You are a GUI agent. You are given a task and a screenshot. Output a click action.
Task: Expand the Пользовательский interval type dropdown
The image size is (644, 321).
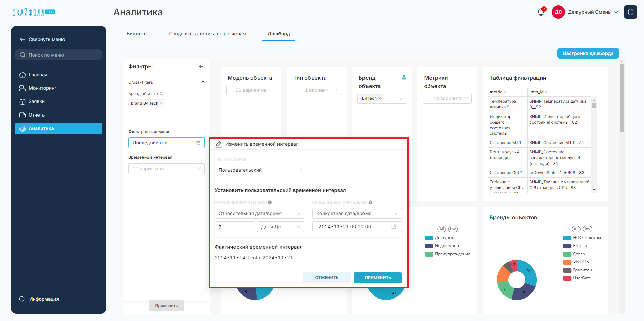pyautogui.click(x=260, y=170)
